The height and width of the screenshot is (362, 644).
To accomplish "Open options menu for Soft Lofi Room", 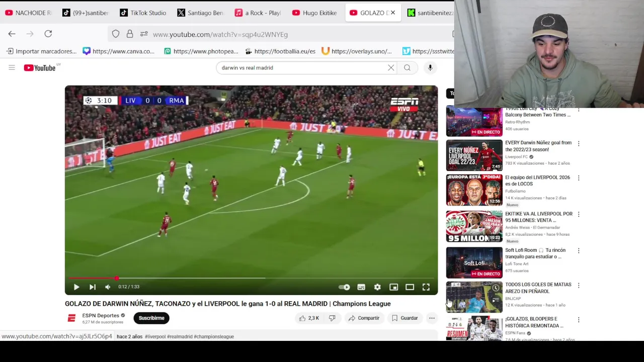I will point(579,250).
